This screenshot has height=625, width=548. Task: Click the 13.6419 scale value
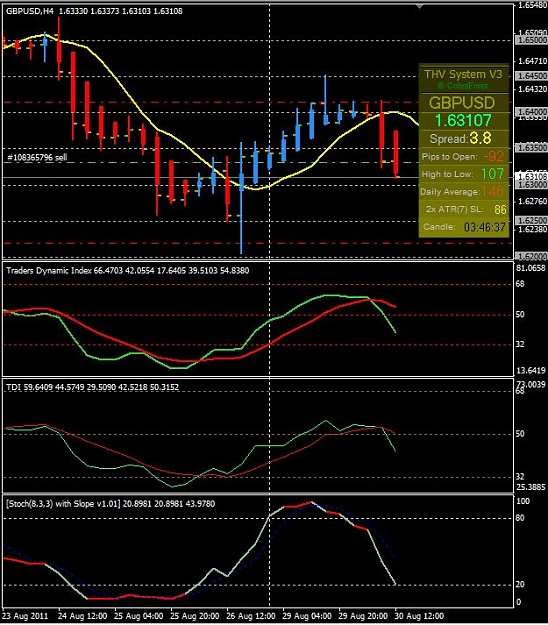pos(530,370)
